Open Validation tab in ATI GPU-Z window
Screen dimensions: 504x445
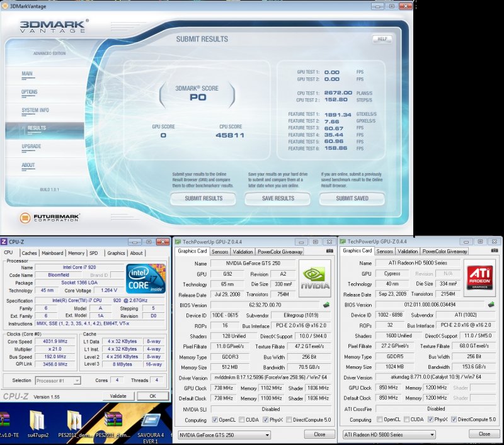point(408,251)
